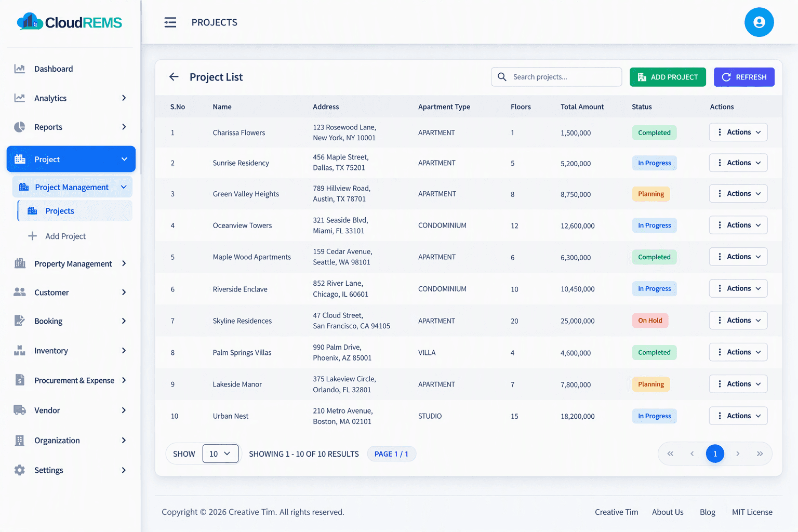This screenshot has height=532, width=798.
Task: Expand the Analytics menu chevron
Action: pyautogui.click(x=124, y=98)
